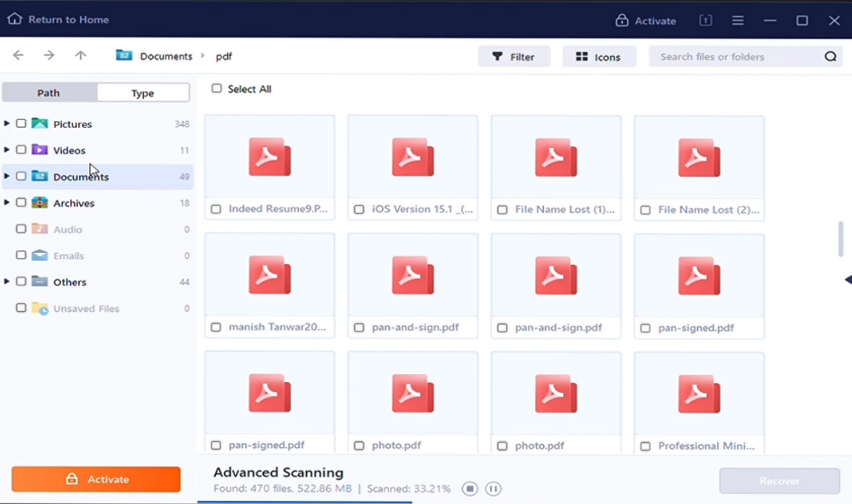Click the search magnifier icon

(x=830, y=55)
